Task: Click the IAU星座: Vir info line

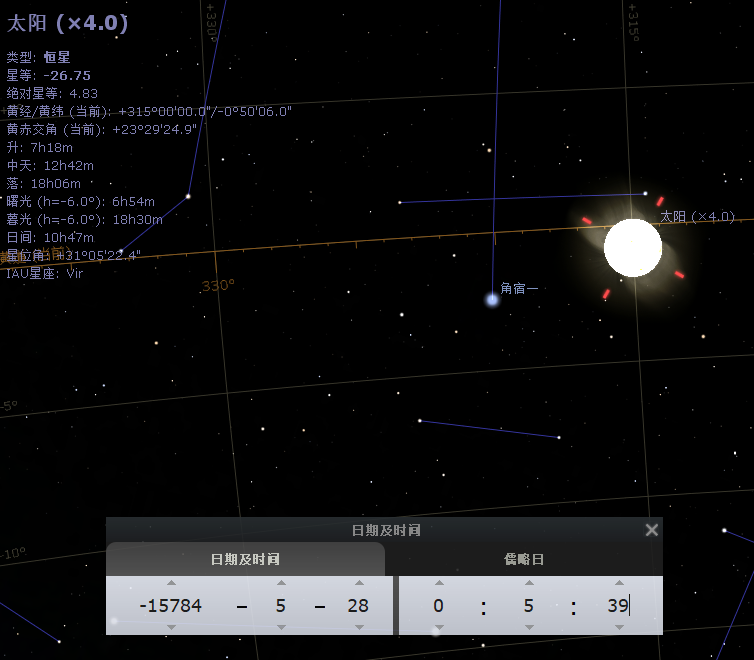Action: pyautogui.click(x=45, y=274)
